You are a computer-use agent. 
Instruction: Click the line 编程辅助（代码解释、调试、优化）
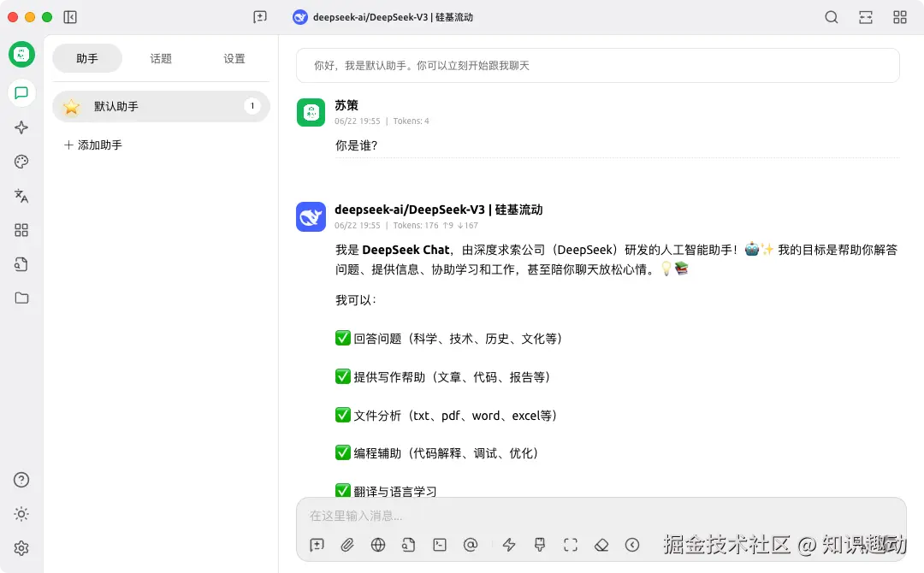click(x=437, y=453)
